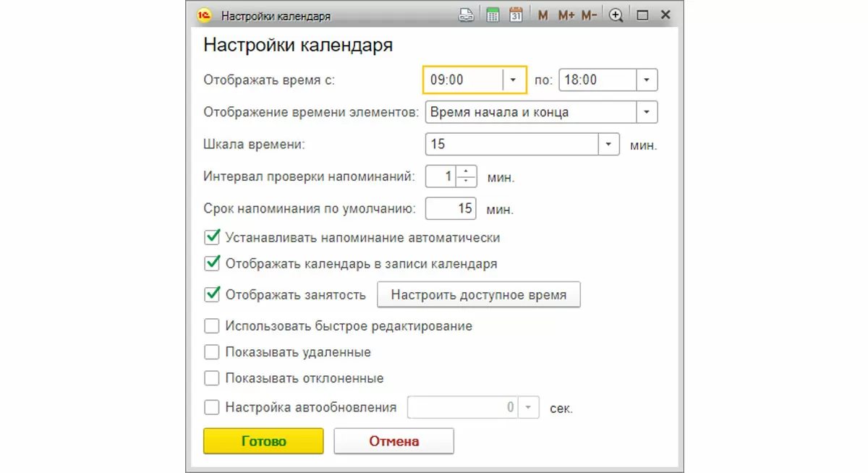
Task: Enable 'Показывать удаленные' checkbox
Action: [212, 352]
